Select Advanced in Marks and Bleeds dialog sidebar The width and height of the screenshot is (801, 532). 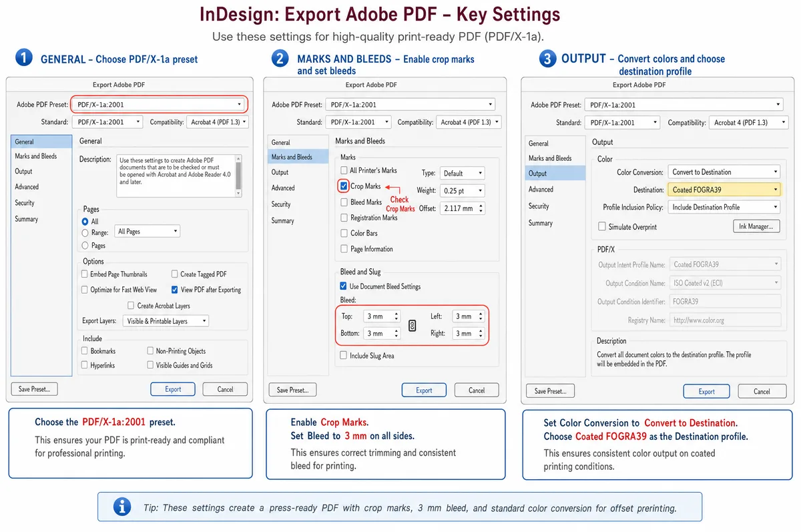(x=298, y=188)
